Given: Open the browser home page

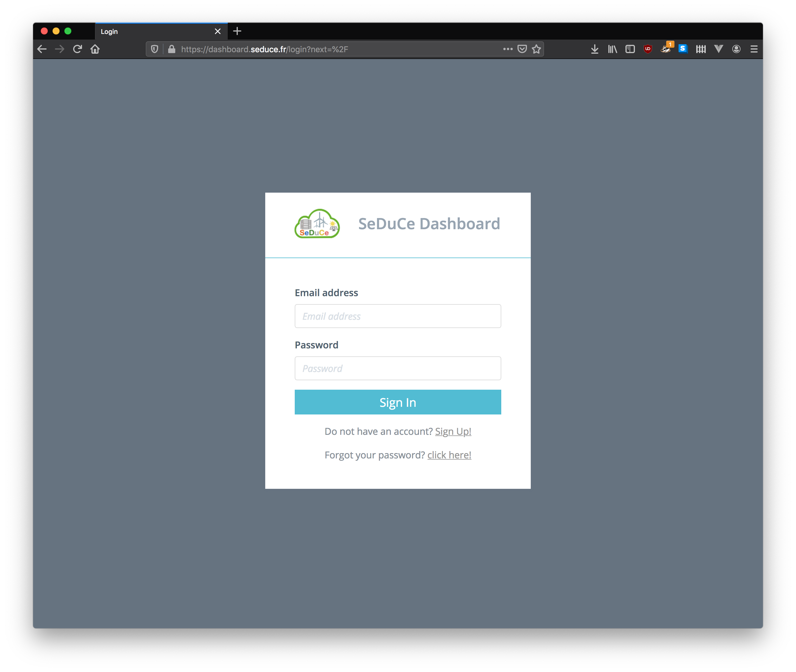Looking at the screenshot, I should [95, 49].
